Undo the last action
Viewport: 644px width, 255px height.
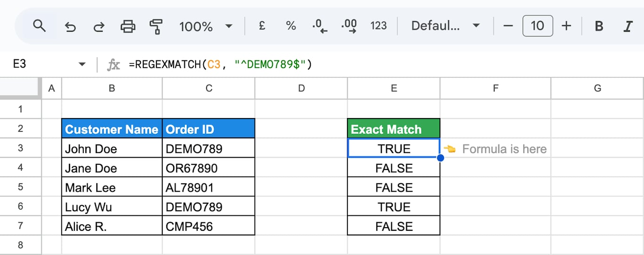coord(70,26)
